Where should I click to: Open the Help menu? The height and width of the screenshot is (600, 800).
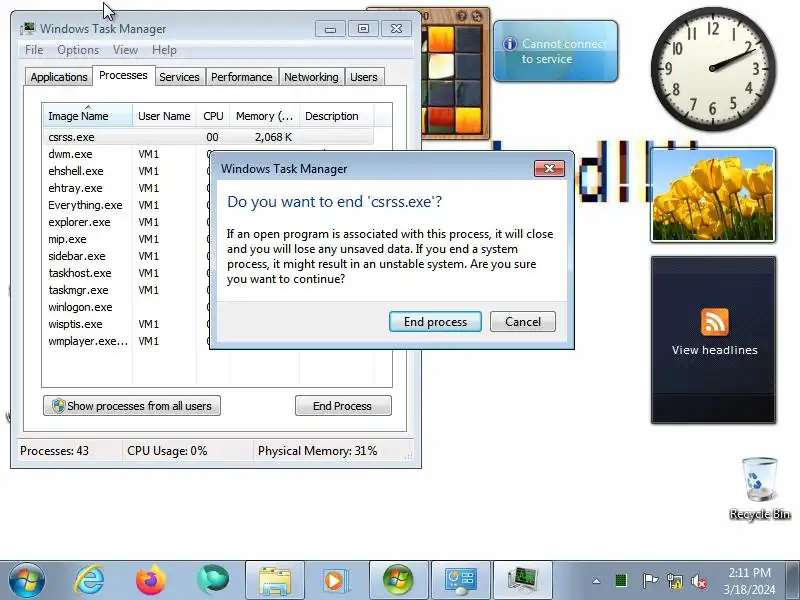[164, 50]
